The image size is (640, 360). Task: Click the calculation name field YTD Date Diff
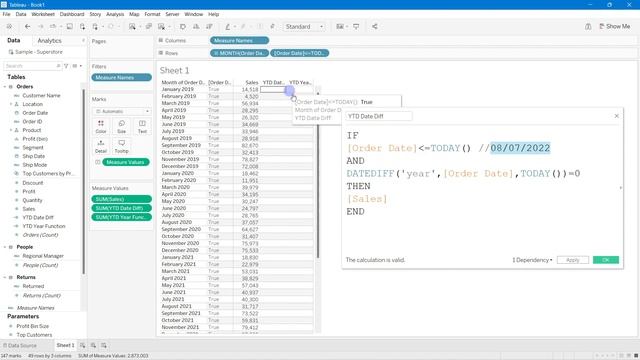[x=379, y=116]
